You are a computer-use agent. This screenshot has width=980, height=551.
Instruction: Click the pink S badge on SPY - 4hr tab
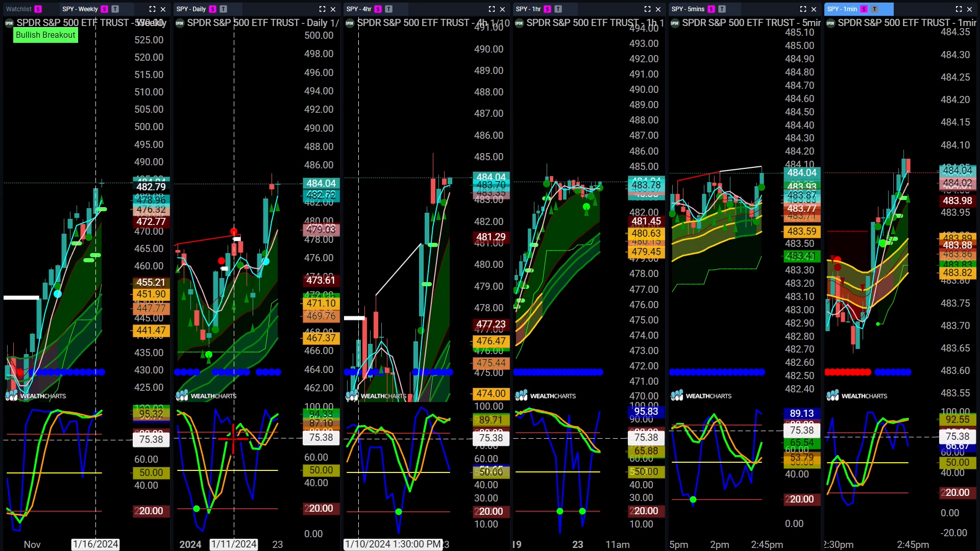click(x=378, y=9)
